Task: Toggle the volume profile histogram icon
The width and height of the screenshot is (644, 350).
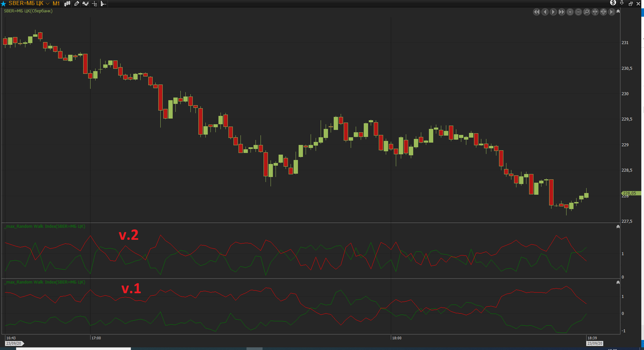Action: tap(103, 4)
